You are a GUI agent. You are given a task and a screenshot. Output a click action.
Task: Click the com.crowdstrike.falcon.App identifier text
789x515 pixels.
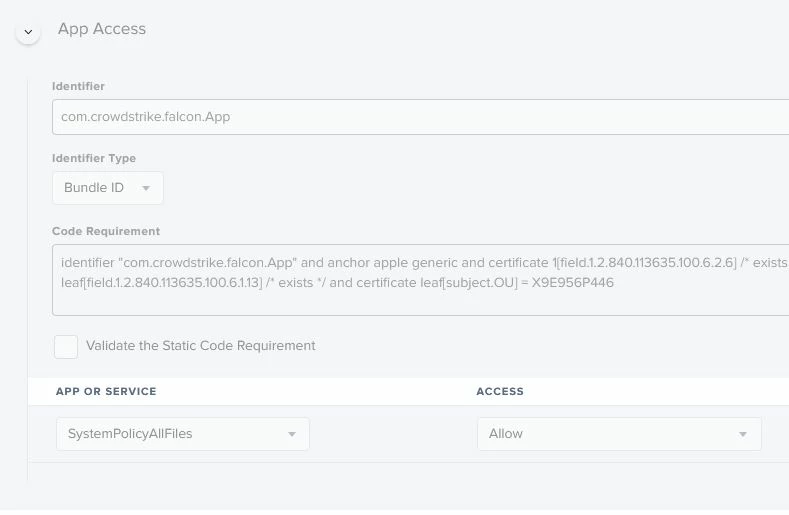pyautogui.click(x=145, y=117)
